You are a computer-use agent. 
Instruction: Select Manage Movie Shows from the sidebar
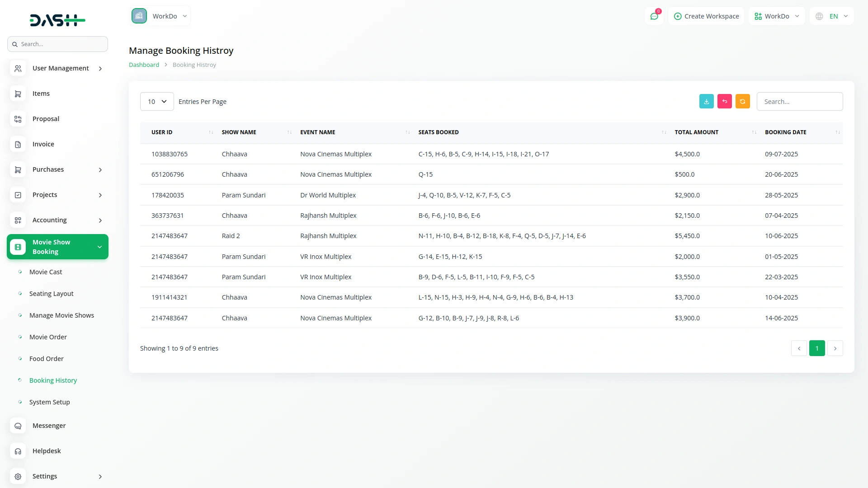(61, 315)
